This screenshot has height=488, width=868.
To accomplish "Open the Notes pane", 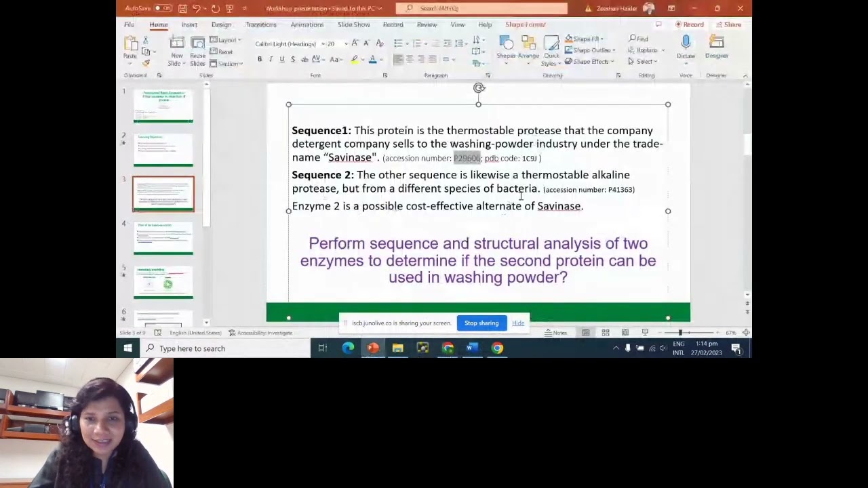I will [557, 333].
